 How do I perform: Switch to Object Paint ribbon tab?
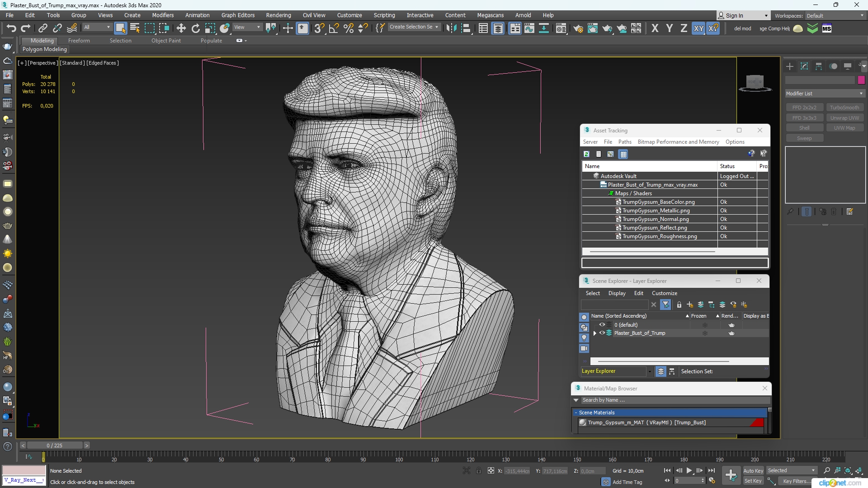pyautogui.click(x=166, y=41)
